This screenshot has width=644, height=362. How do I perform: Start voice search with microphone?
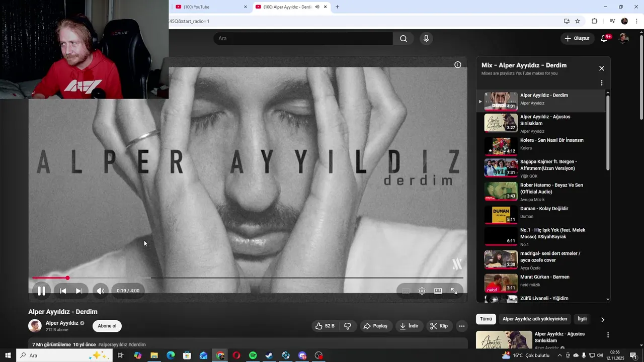coord(426,39)
